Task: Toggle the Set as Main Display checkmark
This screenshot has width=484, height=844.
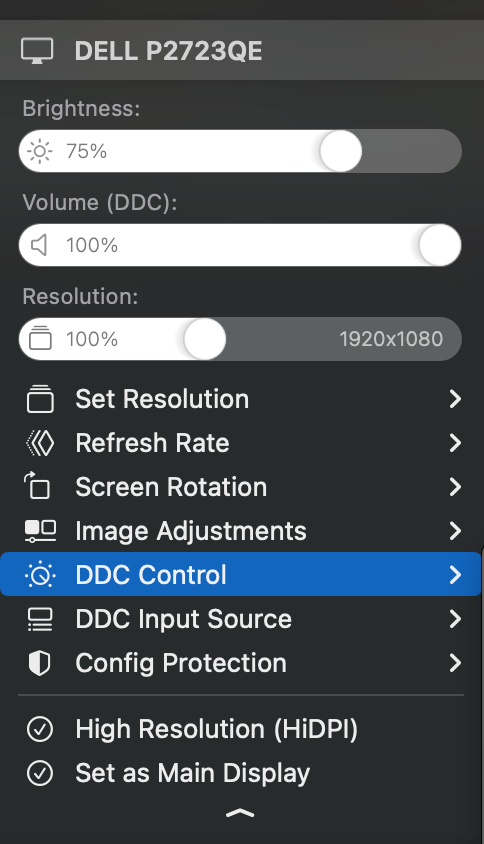Action: (40, 773)
